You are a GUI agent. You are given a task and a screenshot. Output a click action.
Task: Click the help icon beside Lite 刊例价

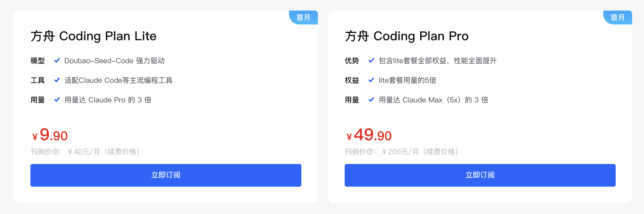pyautogui.click(x=56, y=152)
